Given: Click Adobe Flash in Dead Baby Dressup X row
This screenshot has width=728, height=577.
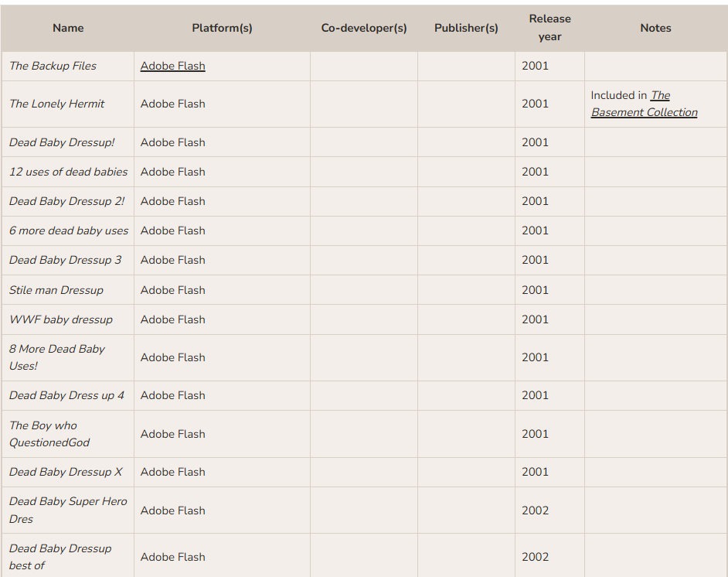Looking at the screenshot, I should pyautogui.click(x=172, y=472).
